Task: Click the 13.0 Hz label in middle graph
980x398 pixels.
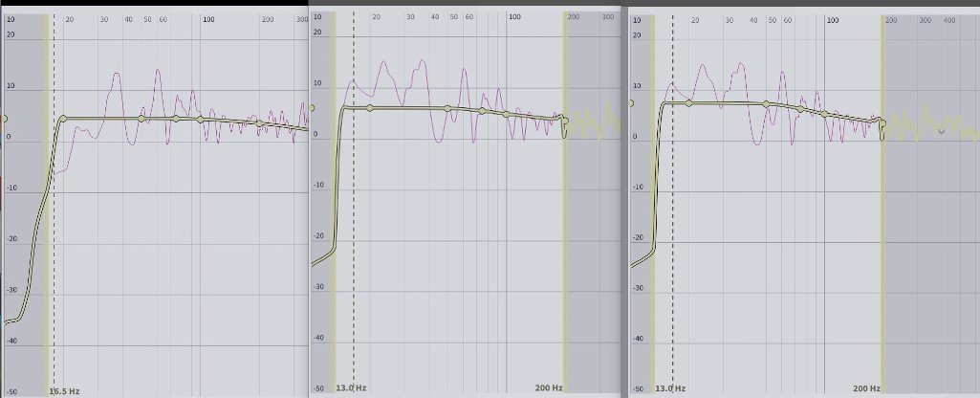Action: [350, 388]
